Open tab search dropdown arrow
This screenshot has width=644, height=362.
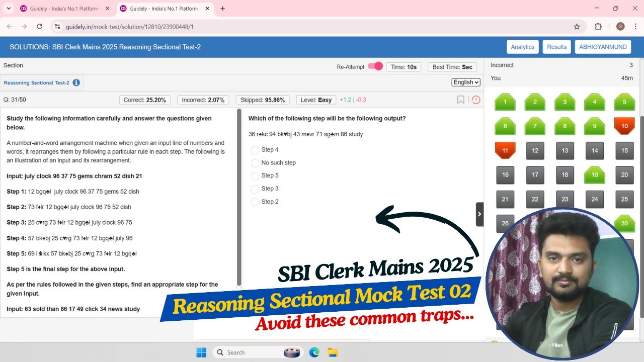[x=9, y=9]
